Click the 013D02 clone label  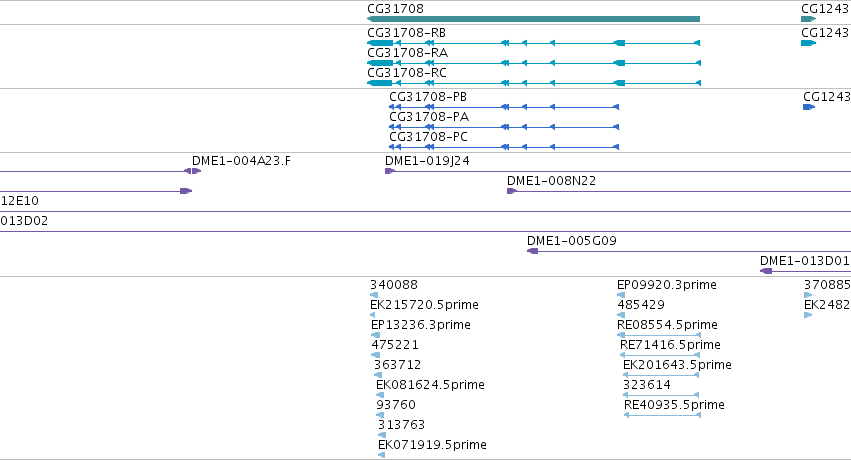click(24, 221)
